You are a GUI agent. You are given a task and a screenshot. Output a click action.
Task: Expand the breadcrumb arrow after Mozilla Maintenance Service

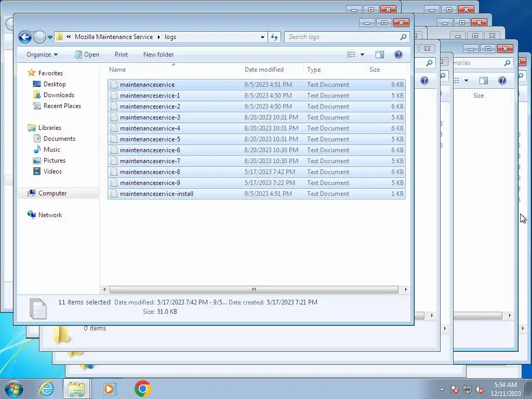(158, 37)
